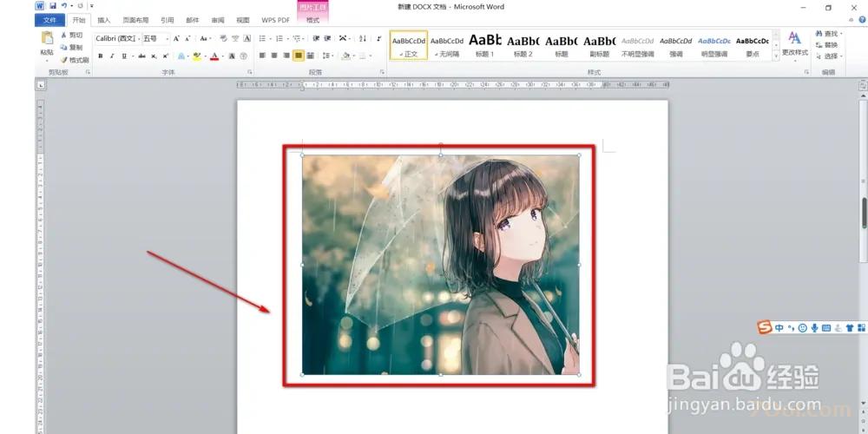Apply the 明显强调 style
Screen dimensions: 868x434
coord(714,45)
